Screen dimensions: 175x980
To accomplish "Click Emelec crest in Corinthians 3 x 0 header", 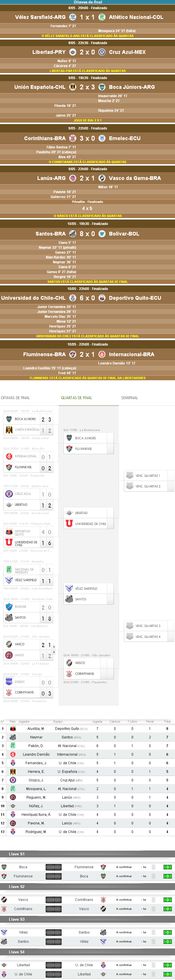I will tap(102, 138).
